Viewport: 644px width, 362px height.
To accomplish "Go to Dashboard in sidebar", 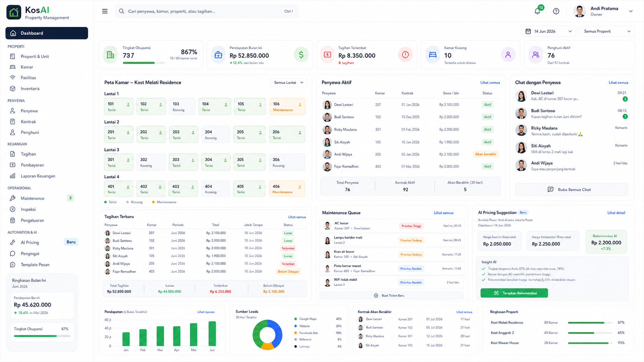I will [x=47, y=33].
